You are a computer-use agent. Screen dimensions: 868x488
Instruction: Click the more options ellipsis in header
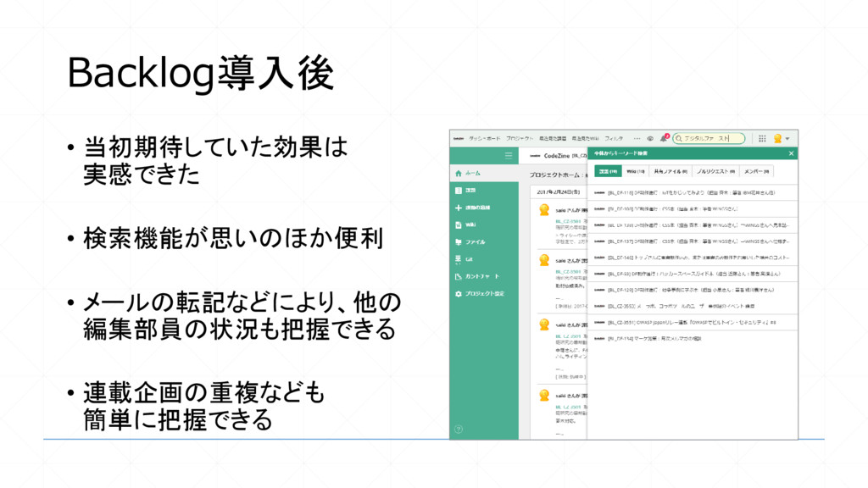click(637, 138)
